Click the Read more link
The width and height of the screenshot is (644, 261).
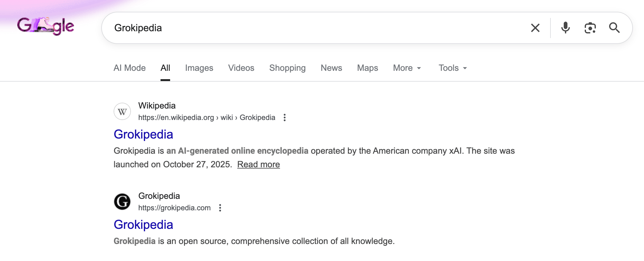tap(258, 165)
